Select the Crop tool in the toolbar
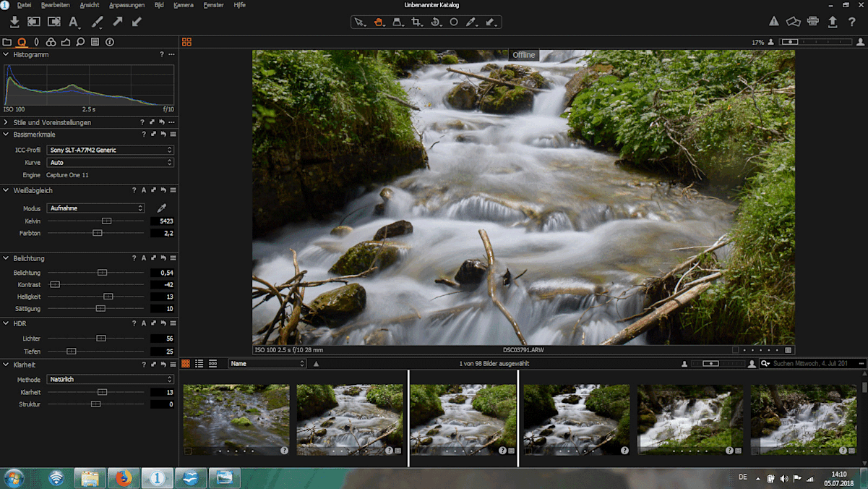Image resolution: width=868 pixels, height=489 pixels. [x=416, y=22]
